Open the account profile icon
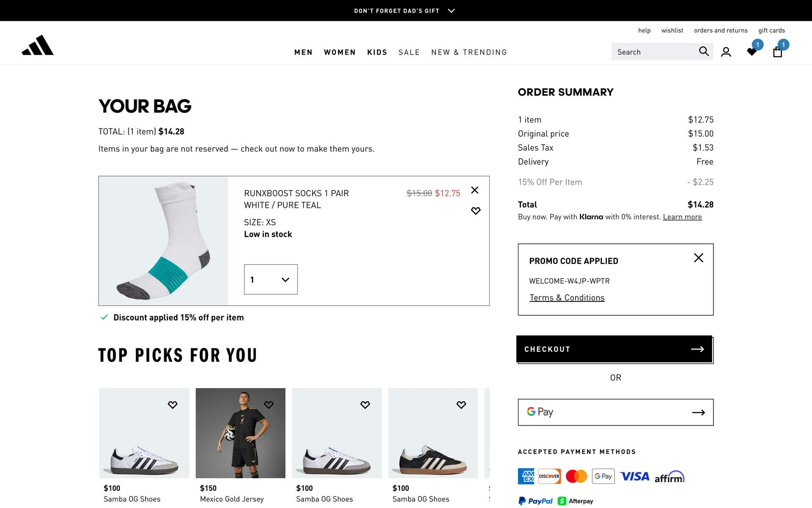 pyautogui.click(x=726, y=52)
